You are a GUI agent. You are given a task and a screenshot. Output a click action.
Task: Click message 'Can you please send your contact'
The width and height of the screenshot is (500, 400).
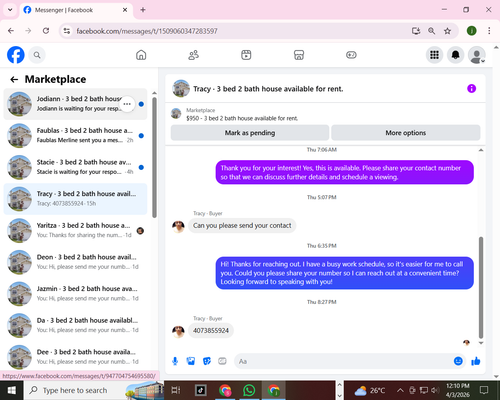242,226
